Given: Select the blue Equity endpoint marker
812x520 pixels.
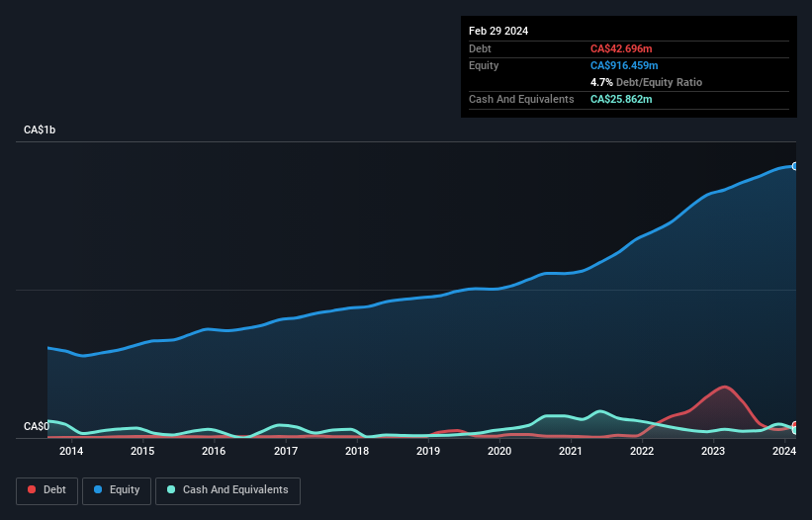Looking at the screenshot, I should (x=795, y=166).
